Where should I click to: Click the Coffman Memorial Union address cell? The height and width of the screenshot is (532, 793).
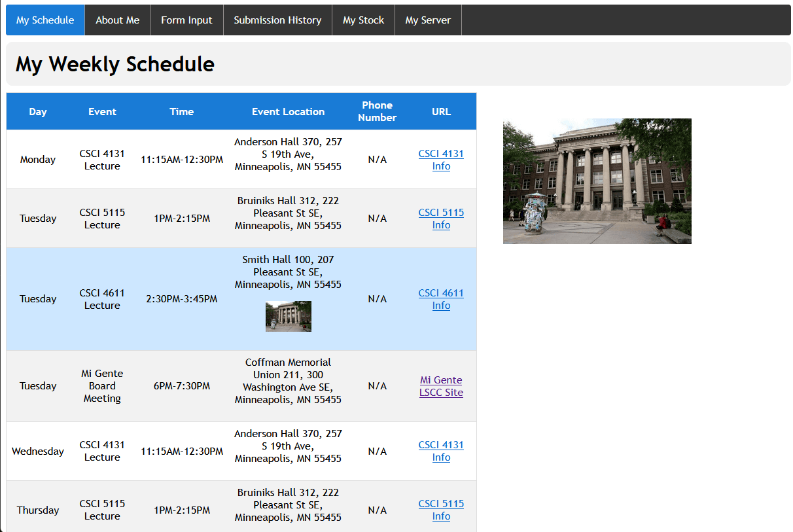click(x=288, y=386)
